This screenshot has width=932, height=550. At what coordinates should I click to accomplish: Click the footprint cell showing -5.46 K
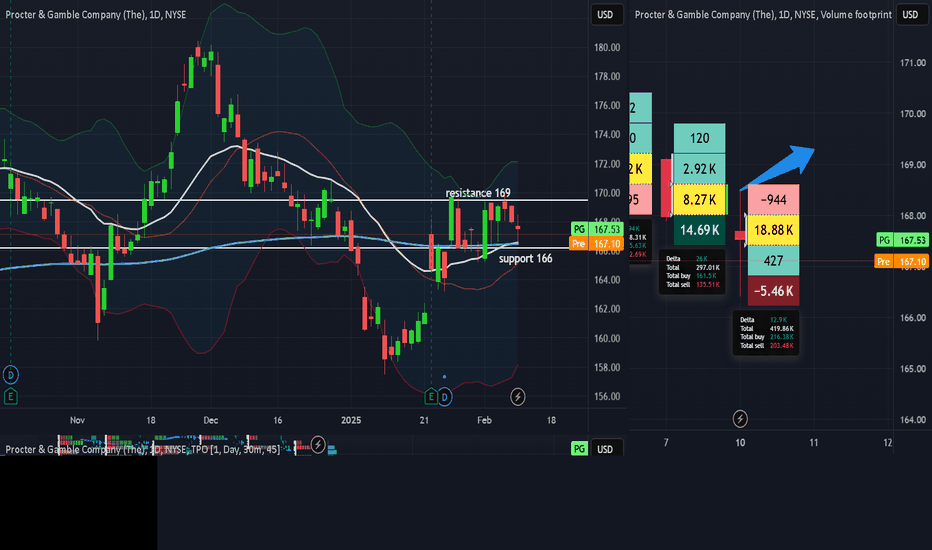click(773, 291)
